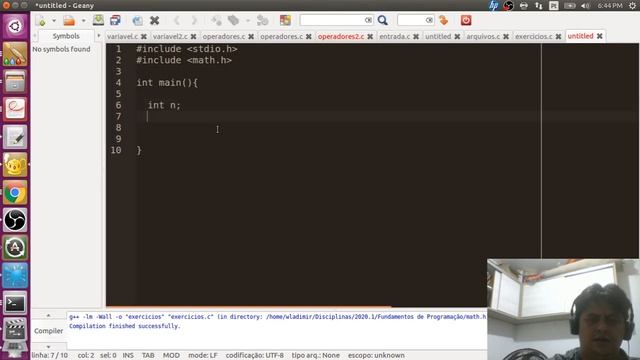Reload the current file from disk
Viewport: 640px width, 360px height.
pyautogui.click(x=138, y=20)
